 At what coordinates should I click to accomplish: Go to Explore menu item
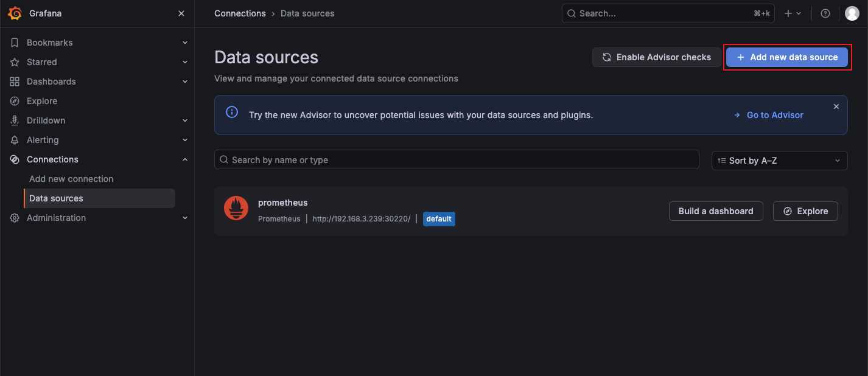42,101
